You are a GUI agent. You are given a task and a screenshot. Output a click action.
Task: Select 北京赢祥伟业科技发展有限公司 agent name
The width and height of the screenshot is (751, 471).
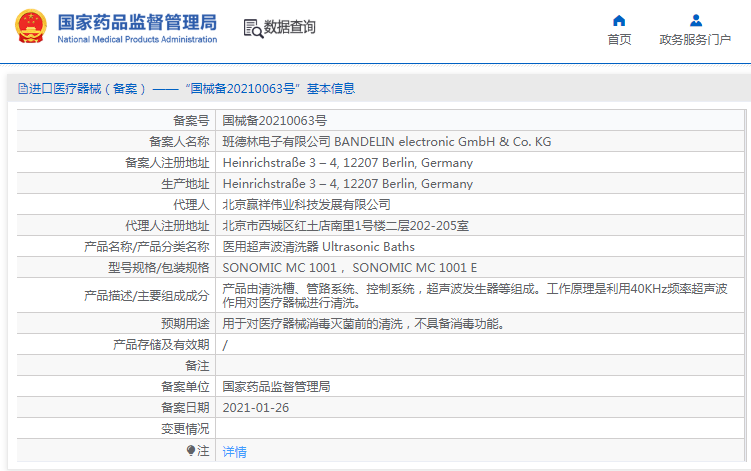(x=307, y=205)
